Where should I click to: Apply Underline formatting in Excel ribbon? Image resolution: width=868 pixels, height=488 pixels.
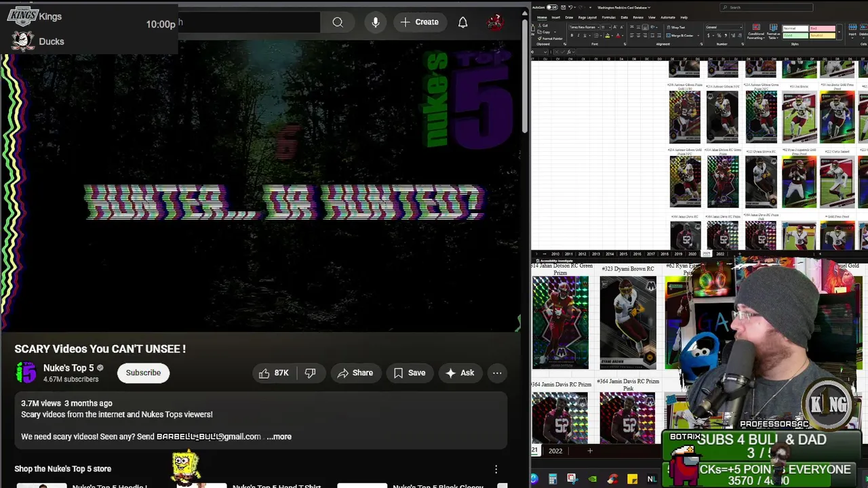pyautogui.click(x=585, y=35)
